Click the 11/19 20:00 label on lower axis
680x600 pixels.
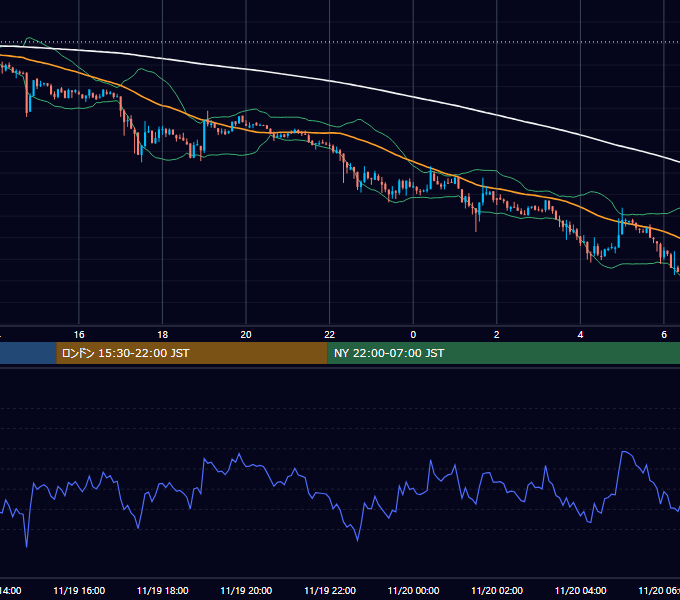[x=246, y=590]
